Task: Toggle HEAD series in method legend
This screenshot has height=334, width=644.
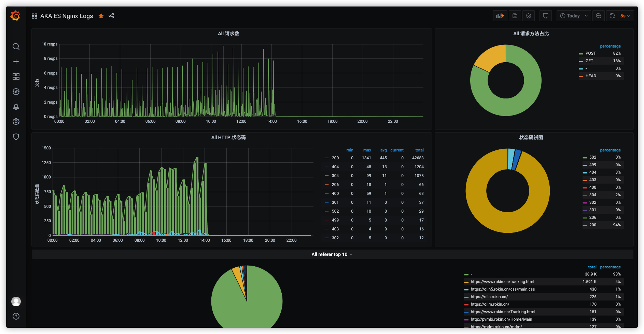Action: pos(591,76)
